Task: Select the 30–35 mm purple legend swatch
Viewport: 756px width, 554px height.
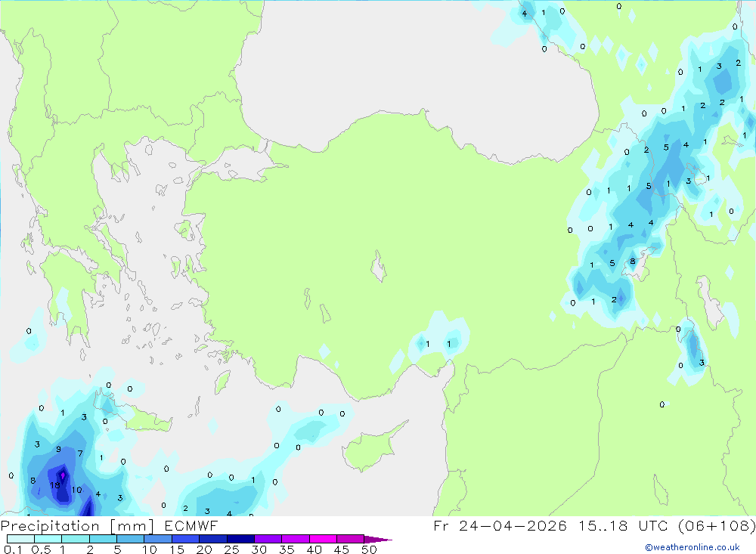Action: tap(268, 539)
